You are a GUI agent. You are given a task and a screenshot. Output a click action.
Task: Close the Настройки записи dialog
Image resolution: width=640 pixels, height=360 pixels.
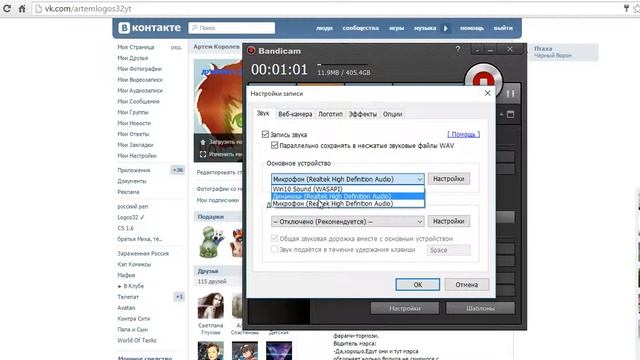pos(487,93)
